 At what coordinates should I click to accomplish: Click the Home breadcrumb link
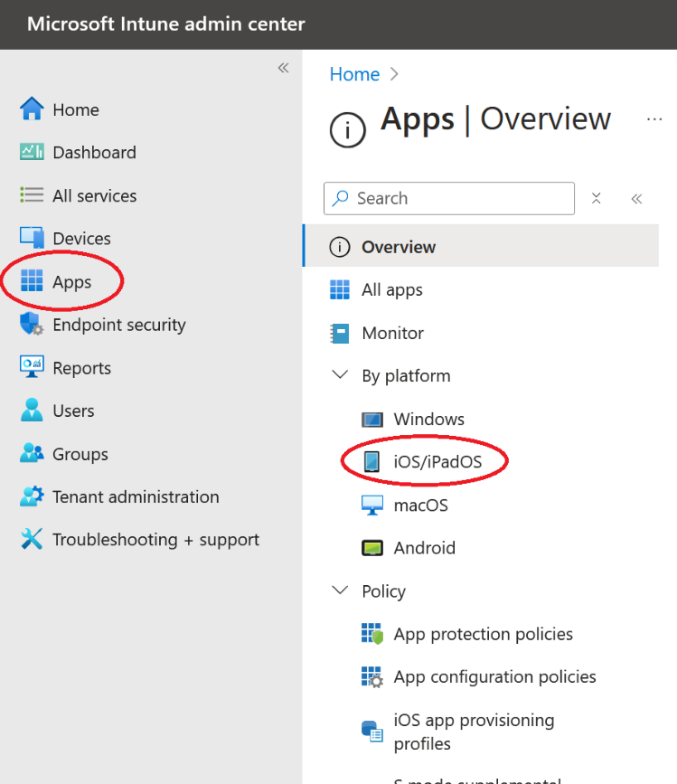tap(354, 74)
